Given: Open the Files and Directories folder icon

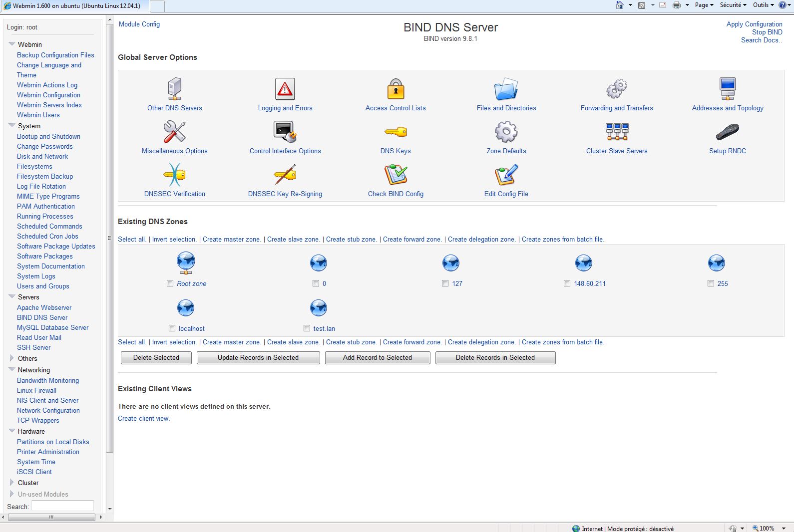Looking at the screenshot, I should coord(506,89).
